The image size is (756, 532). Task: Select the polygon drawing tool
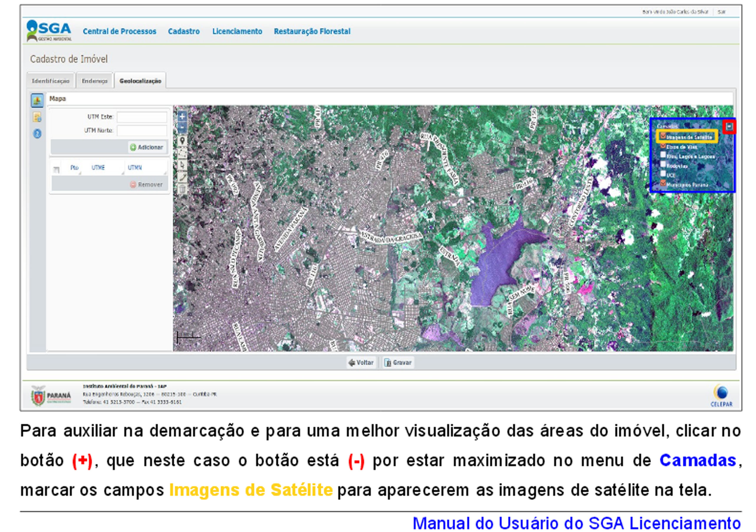coord(183,154)
